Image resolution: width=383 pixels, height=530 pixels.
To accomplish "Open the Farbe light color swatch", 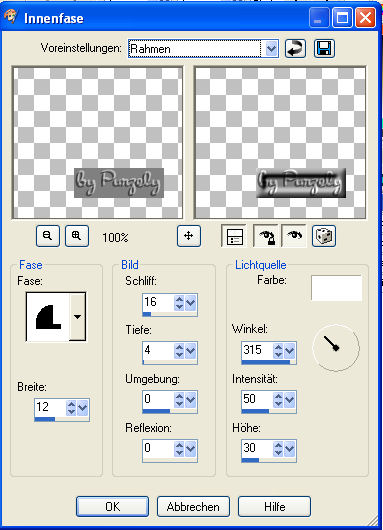I will pos(336,288).
